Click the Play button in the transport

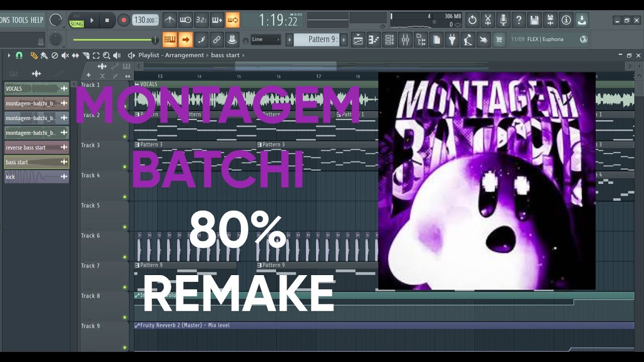(x=92, y=20)
